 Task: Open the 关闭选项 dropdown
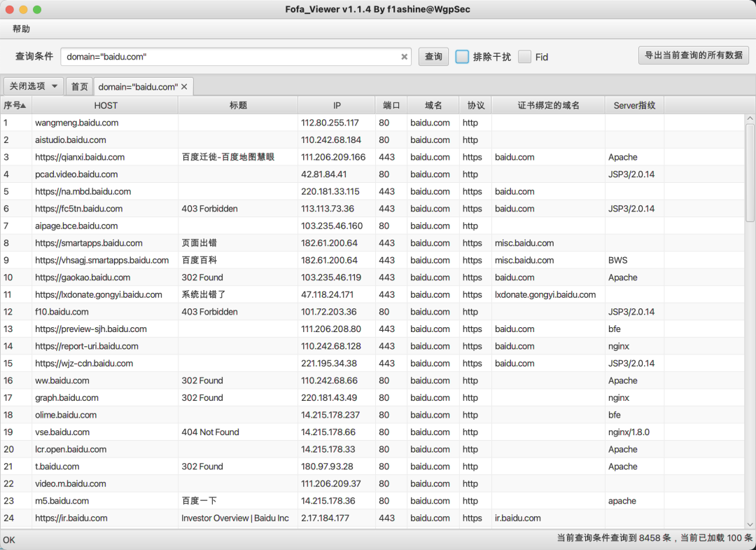tap(34, 86)
